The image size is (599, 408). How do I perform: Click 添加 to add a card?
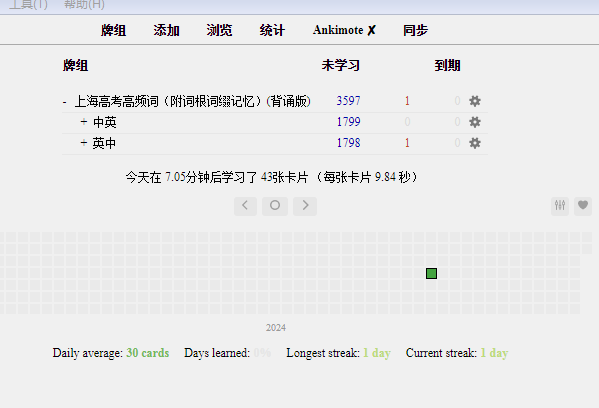coord(167,30)
